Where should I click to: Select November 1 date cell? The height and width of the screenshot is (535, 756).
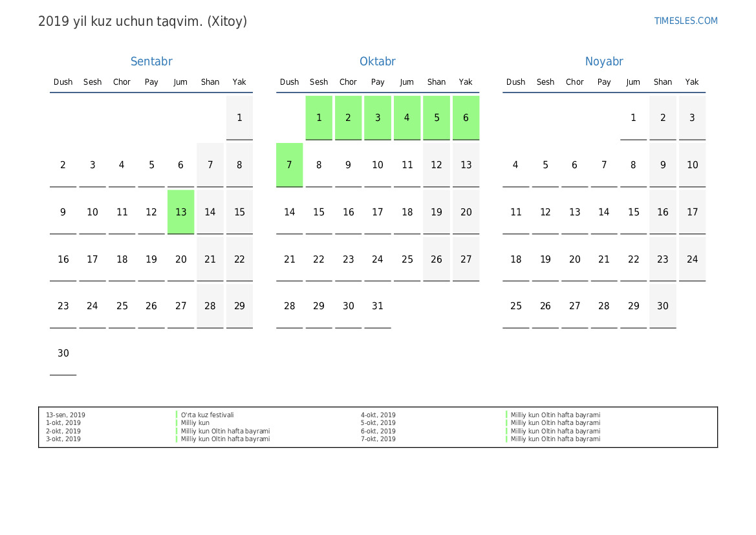tap(634, 118)
